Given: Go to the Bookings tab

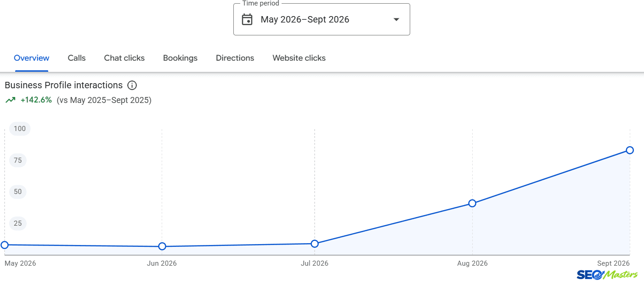Looking at the screenshot, I should click(180, 58).
